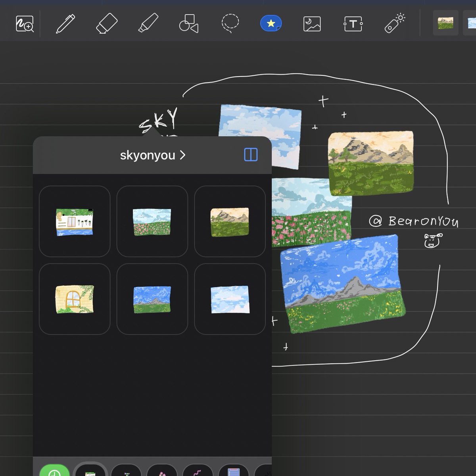
Task: Tap the mountain meadow painting on canvas
Action: pos(371,163)
